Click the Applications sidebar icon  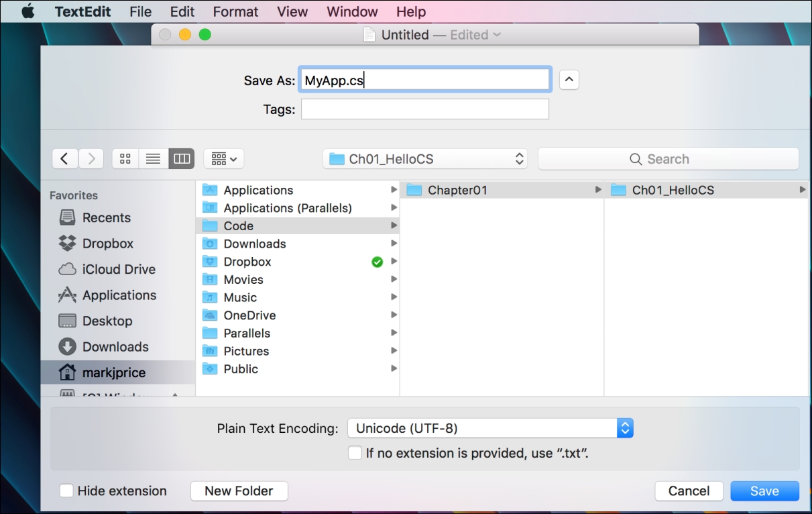[67, 295]
